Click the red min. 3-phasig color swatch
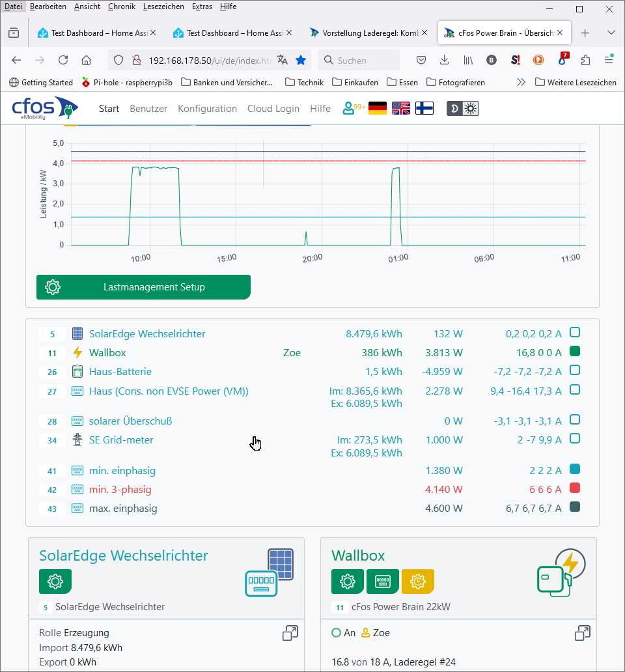The width and height of the screenshot is (625, 672). (575, 488)
